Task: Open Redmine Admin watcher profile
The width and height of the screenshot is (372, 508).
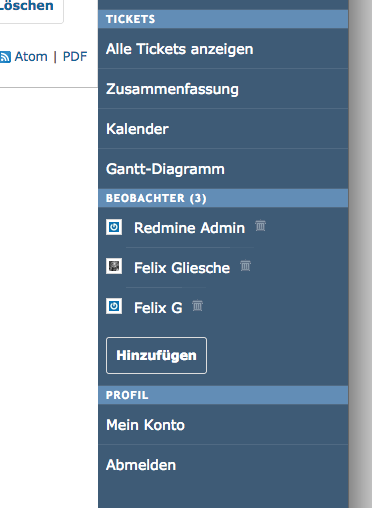Action: click(189, 228)
